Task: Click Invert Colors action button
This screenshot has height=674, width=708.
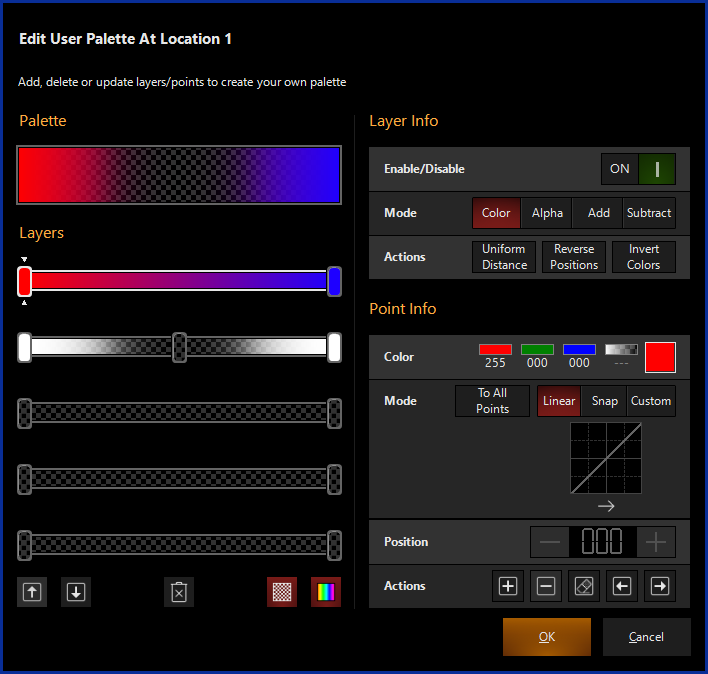Action: (x=643, y=257)
